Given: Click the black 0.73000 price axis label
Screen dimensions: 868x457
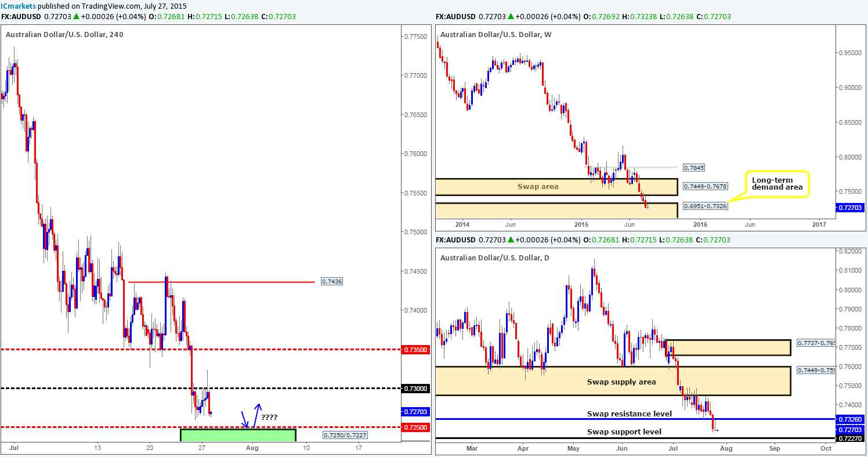Looking at the screenshot, I should click(414, 388).
